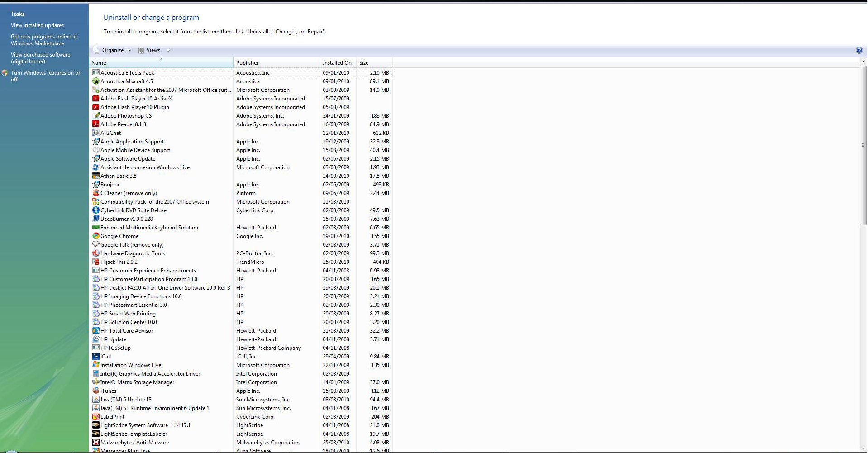Click the Java(TM) 6 Update 18 icon

pos(95,400)
